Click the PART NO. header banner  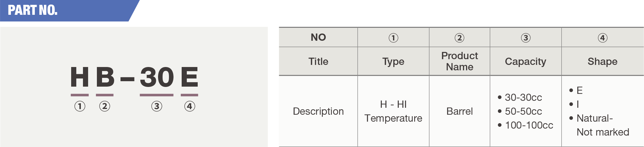(33, 10)
